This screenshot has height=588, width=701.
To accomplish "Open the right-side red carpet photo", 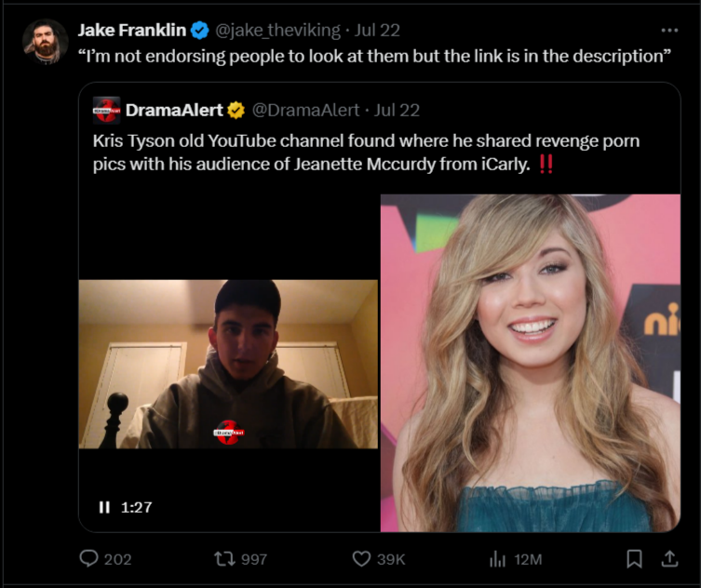I will (x=531, y=363).
